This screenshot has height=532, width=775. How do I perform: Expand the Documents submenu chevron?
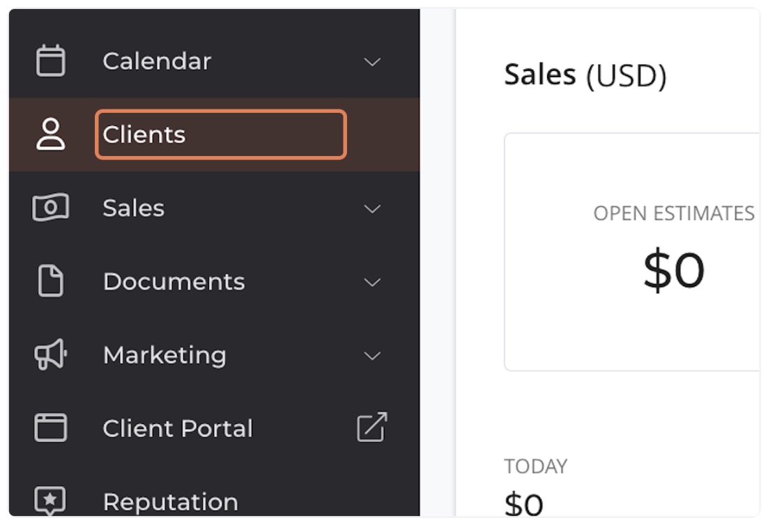click(372, 282)
